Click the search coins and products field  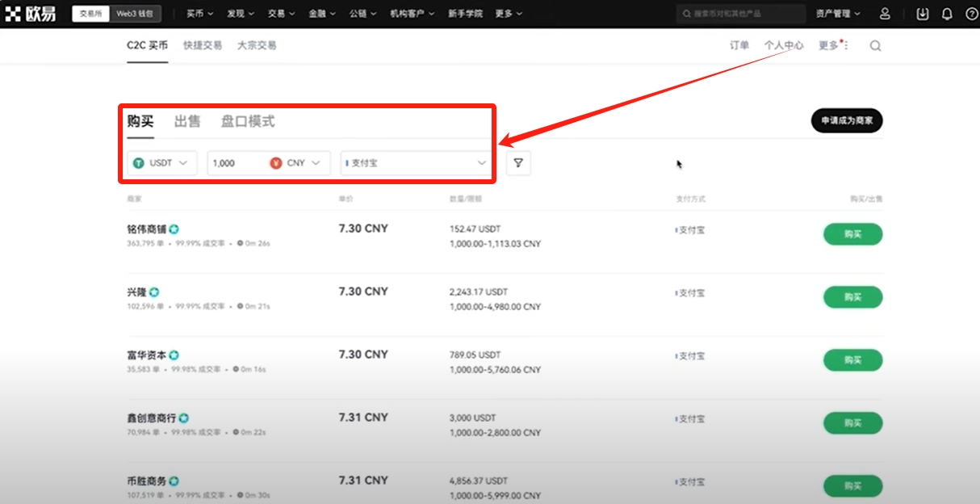[740, 14]
